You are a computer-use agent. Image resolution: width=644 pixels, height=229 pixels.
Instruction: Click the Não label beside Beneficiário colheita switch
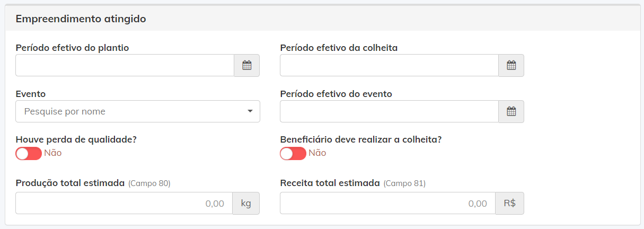[x=317, y=153]
